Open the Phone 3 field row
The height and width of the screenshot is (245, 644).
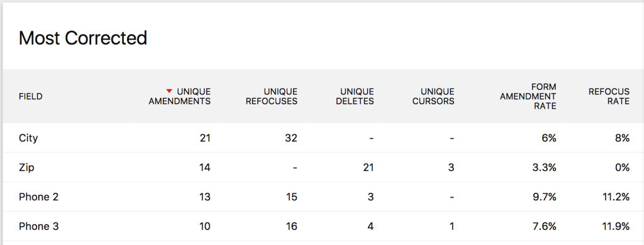point(323,226)
